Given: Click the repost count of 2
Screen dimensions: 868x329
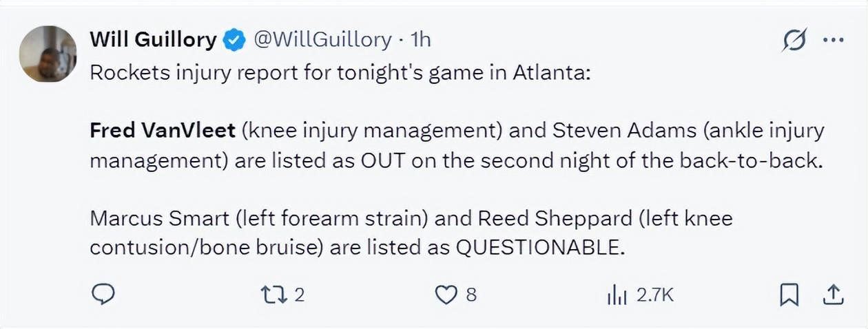Looking at the screenshot, I should (299, 295).
